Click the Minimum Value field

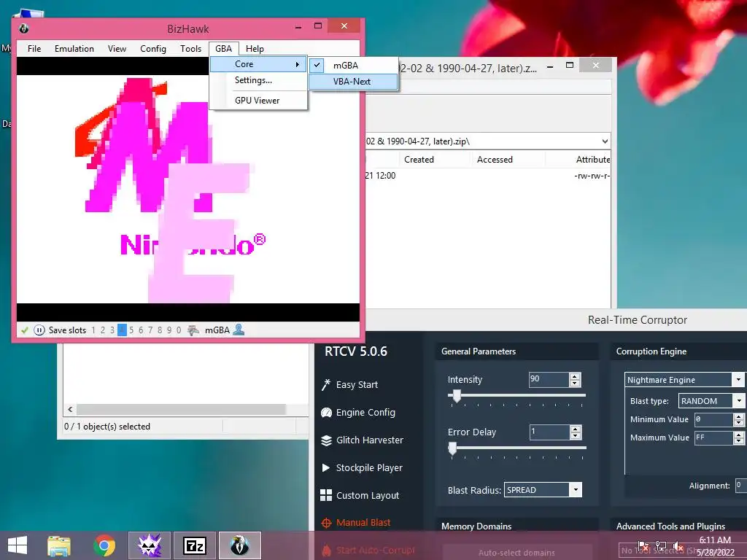point(713,419)
